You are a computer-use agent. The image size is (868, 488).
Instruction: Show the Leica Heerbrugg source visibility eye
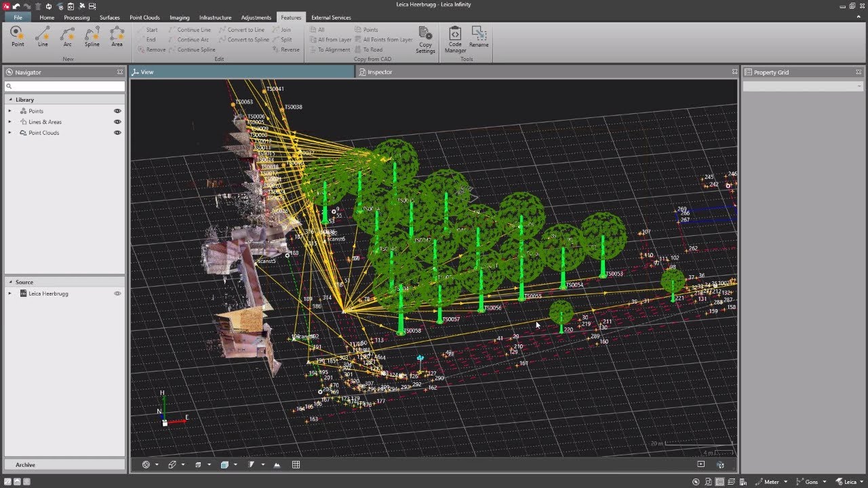tap(117, 293)
